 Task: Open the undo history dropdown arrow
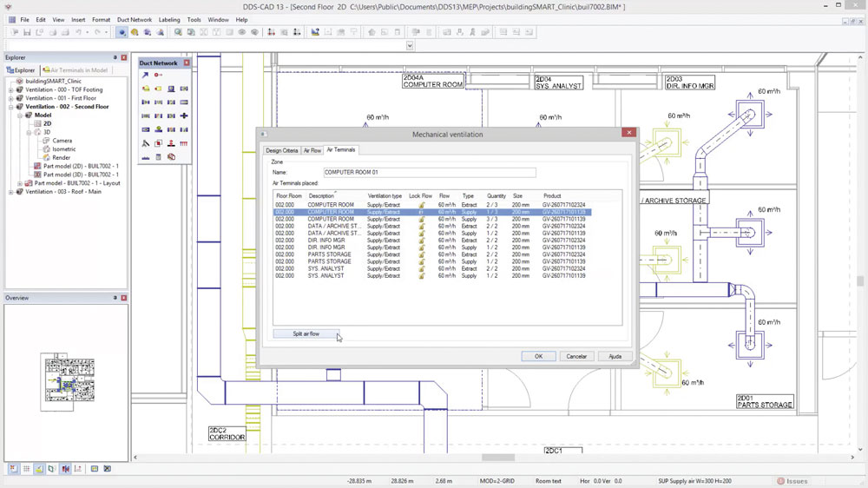click(87, 33)
